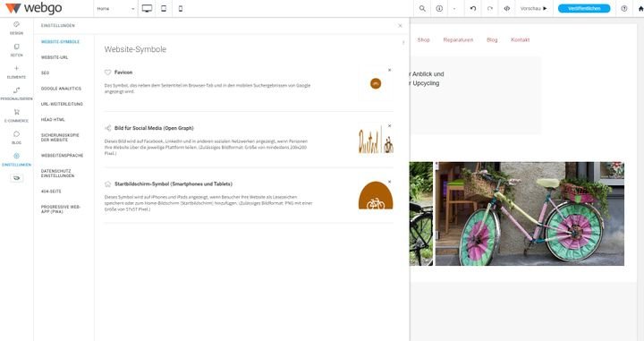Open the small dropdown next to info icon
Screen dimensions: 644x341
tap(454, 9)
